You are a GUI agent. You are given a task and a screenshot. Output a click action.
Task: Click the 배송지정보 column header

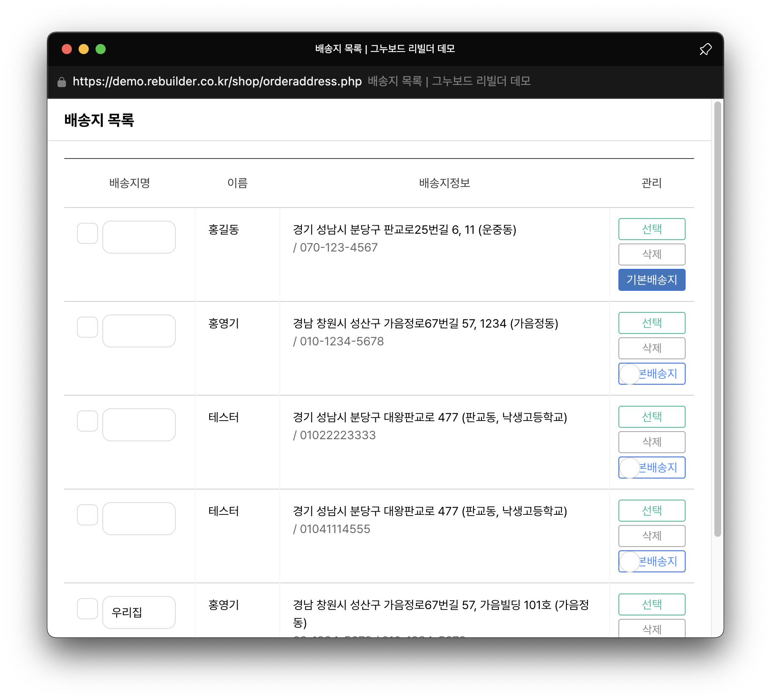(x=444, y=183)
